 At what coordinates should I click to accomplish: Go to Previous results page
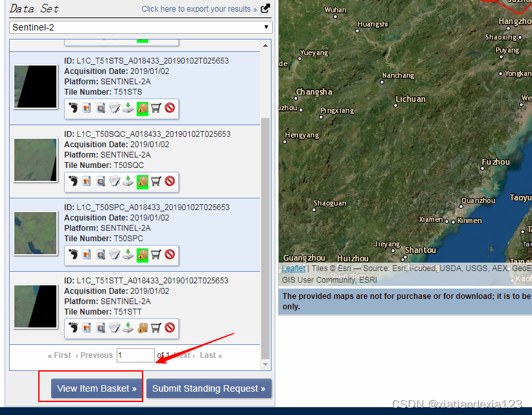[94, 355]
